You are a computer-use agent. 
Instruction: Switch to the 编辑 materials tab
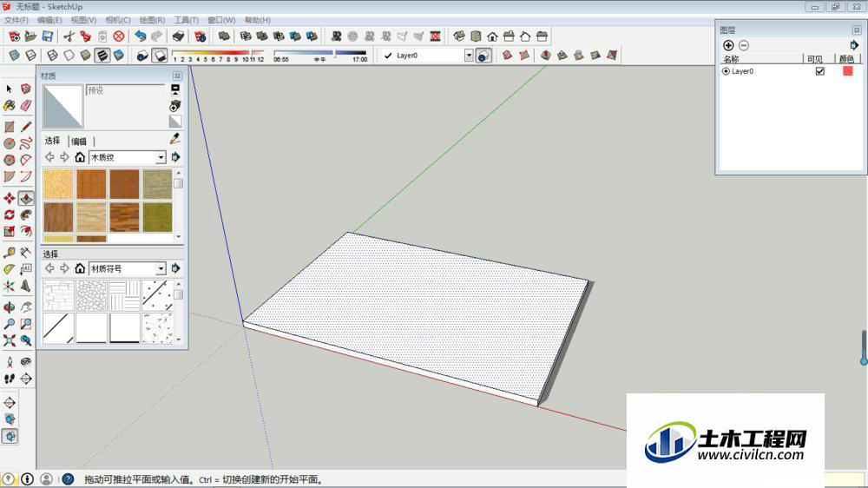(x=79, y=142)
